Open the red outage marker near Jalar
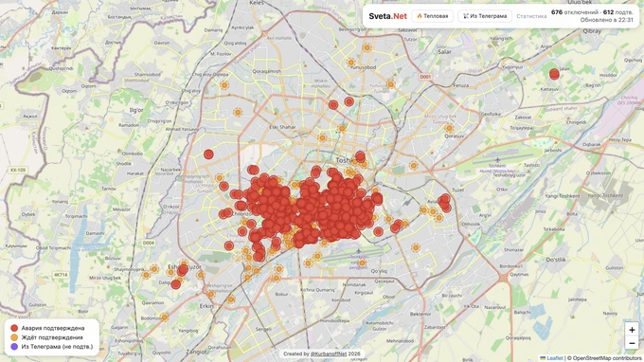Image resolution: width=644 pixels, height=362 pixels. (554, 74)
